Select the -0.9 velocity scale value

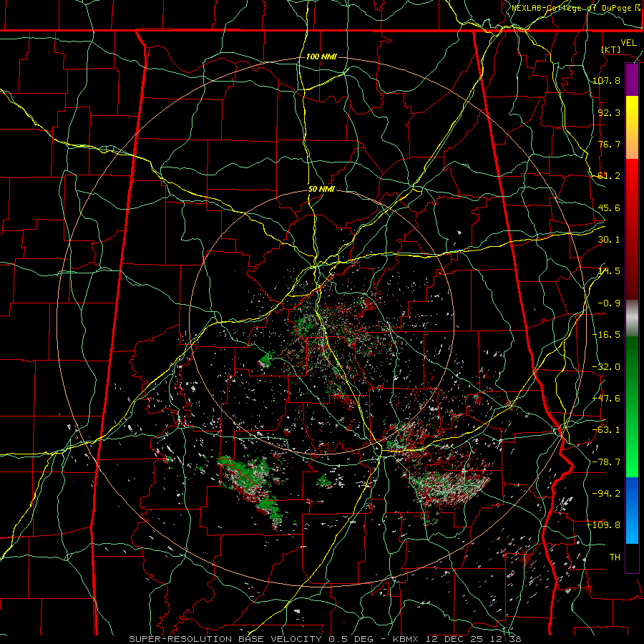609,303
